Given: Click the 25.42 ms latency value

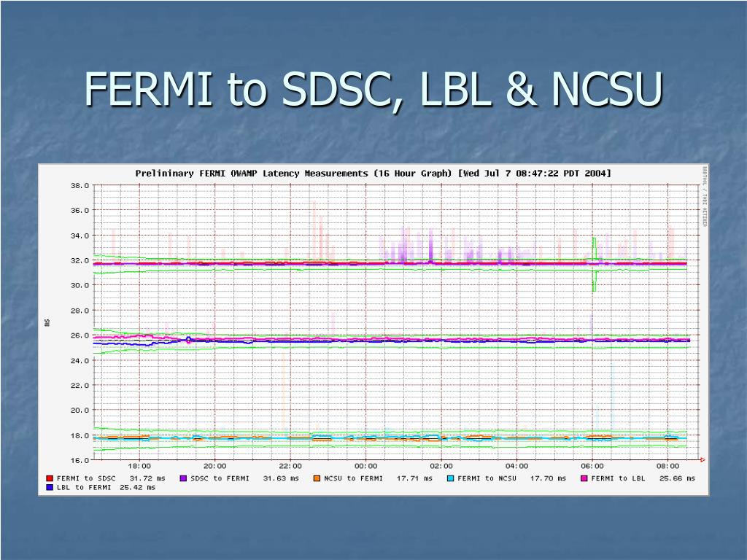Looking at the screenshot, I should click(x=137, y=488).
